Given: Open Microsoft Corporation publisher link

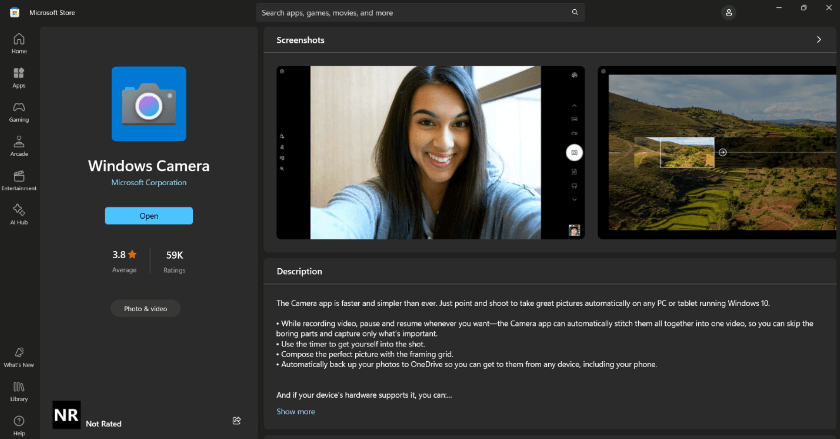Looking at the screenshot, I should tap(149, 182).
